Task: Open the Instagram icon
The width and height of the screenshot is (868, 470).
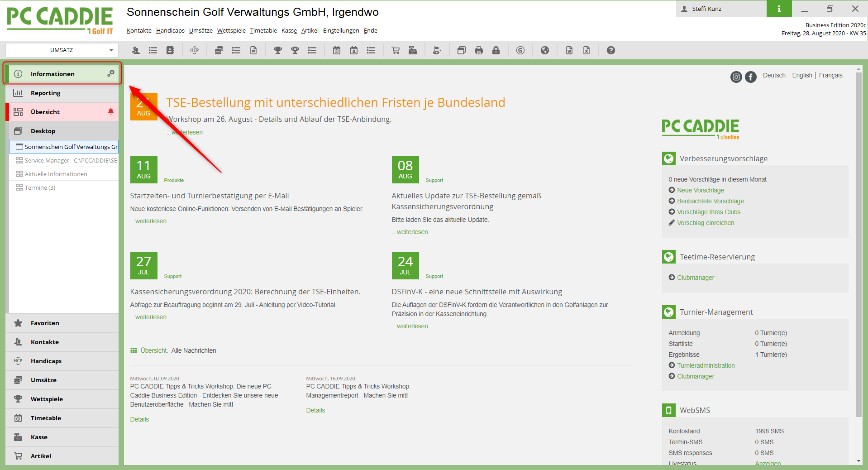Action: [x=736, y=77]
